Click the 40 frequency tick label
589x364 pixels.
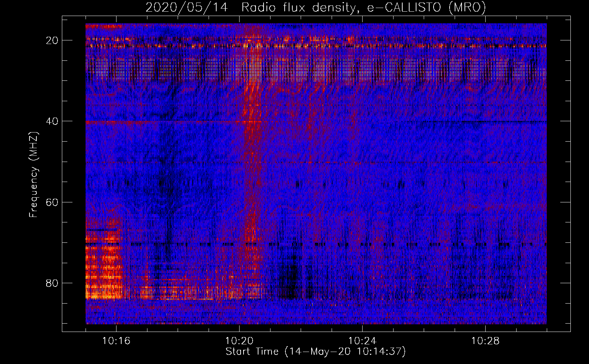coord(52,121)
